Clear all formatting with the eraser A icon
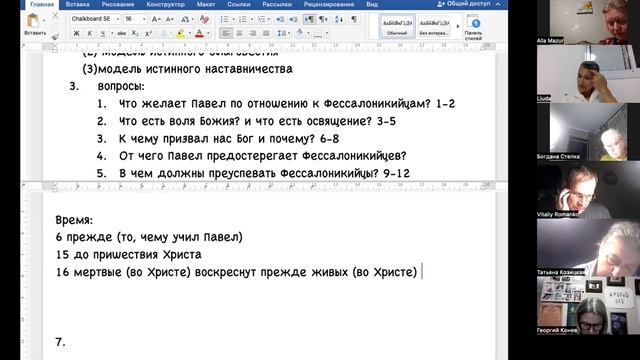The width and height of the screenshot is (640, 360). (x=204, y=19)
